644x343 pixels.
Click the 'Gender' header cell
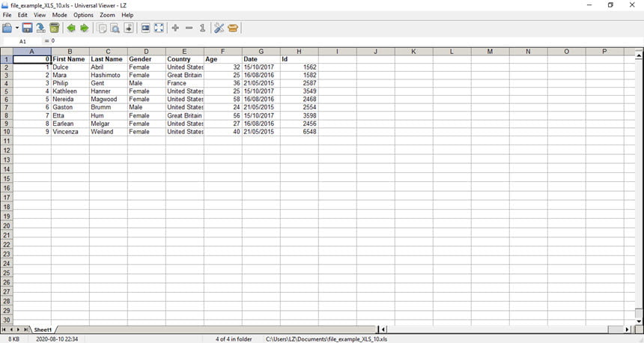pyautogui.click(x=147, y=59)
